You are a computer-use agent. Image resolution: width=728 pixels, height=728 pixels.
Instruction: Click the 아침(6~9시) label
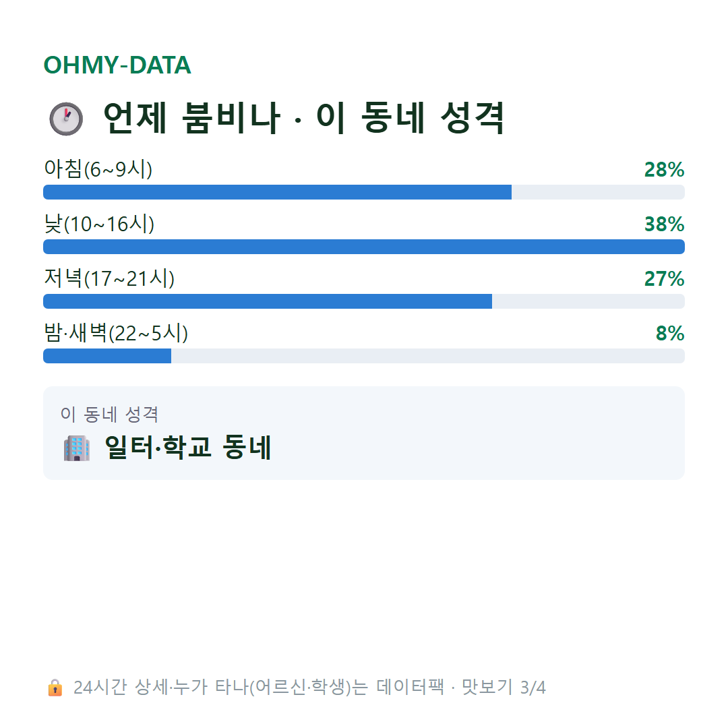[x=98, y=169]
